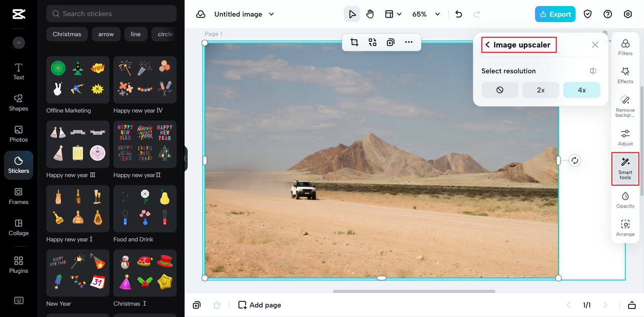Screen dimensions: 644x317
Task: Select the Hand pan tool
Action: (370, 14)
